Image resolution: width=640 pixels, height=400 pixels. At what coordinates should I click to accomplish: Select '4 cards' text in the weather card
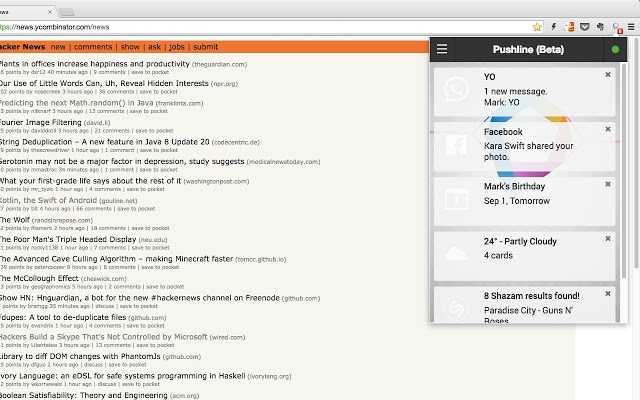pyautogui.click(x=498, y=256)
